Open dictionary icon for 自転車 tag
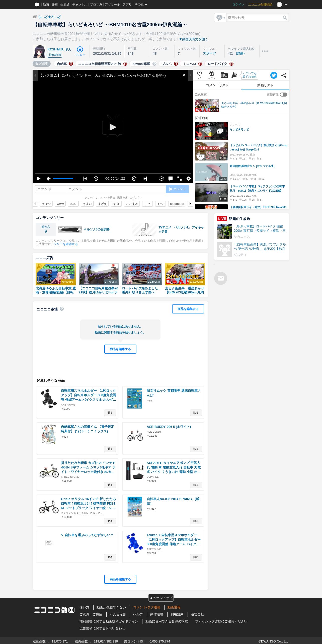 pyautogui.click(x=71, y=64)
